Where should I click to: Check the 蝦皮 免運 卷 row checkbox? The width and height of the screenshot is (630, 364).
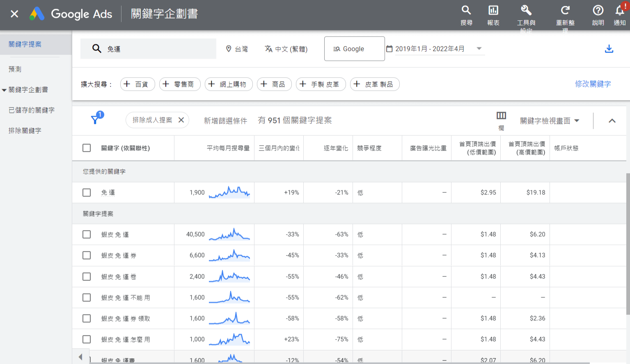point(87,277)
